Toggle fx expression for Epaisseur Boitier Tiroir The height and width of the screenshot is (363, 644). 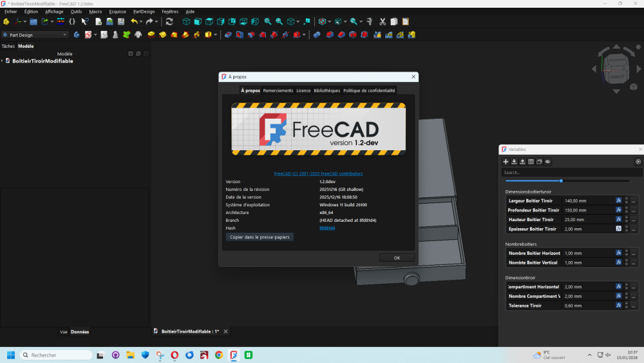[x=618, y=229]
